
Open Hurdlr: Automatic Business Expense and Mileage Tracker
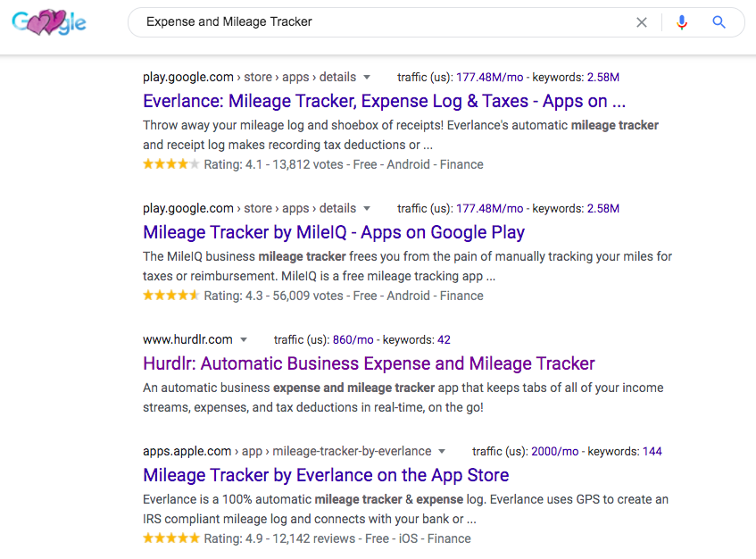(x=369, y=363)
